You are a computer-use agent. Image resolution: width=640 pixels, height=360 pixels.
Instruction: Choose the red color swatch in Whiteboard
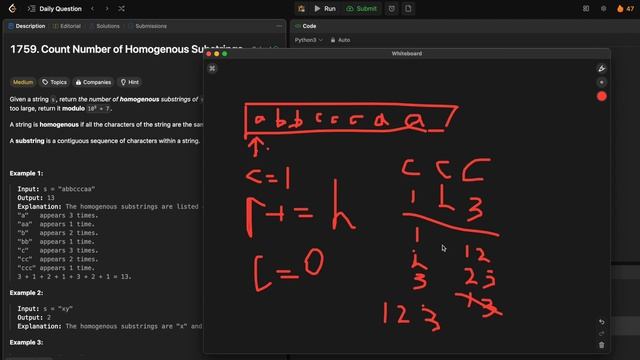coord(602,96)
